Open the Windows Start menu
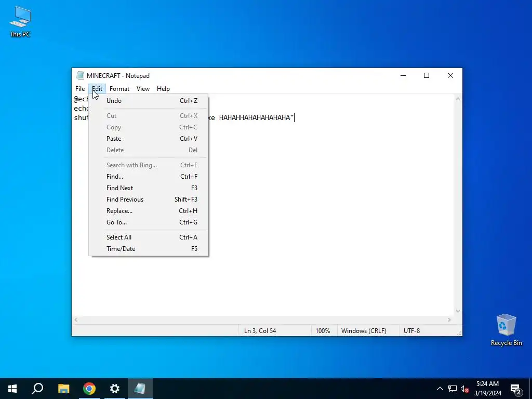The width and height of the screenshot is (532, 399). point(12,389)
